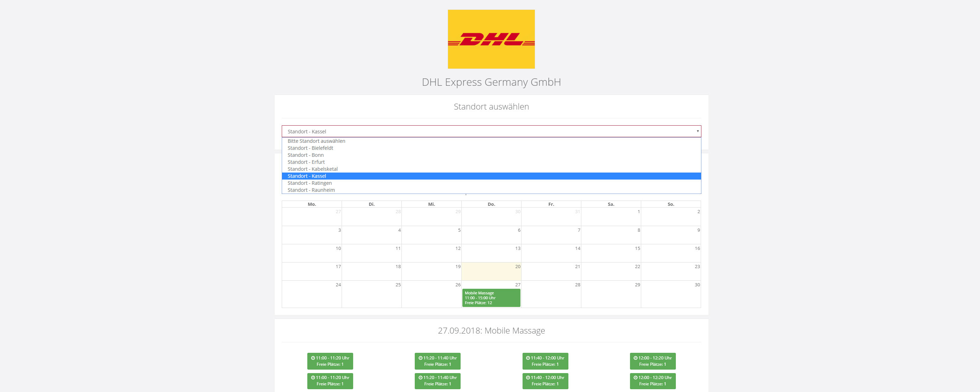Click the 'Do.' calendar column header

click(x=491, y=204)
